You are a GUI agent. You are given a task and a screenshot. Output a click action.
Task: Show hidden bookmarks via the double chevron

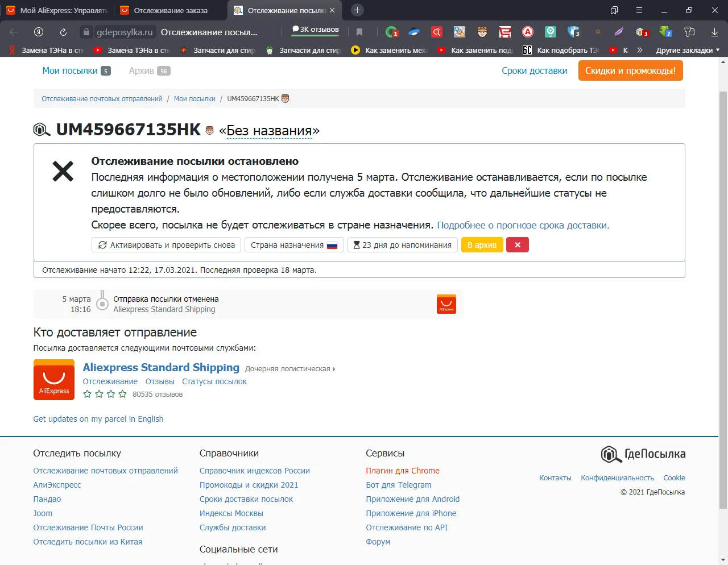coord(640,50)
